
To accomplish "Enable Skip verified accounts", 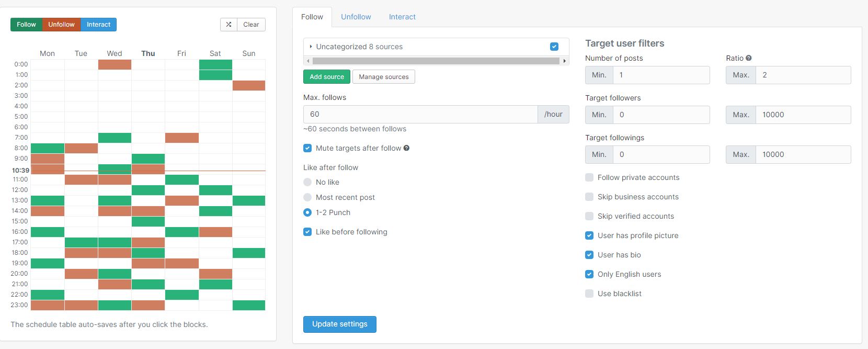I will (x=589, y=216).
